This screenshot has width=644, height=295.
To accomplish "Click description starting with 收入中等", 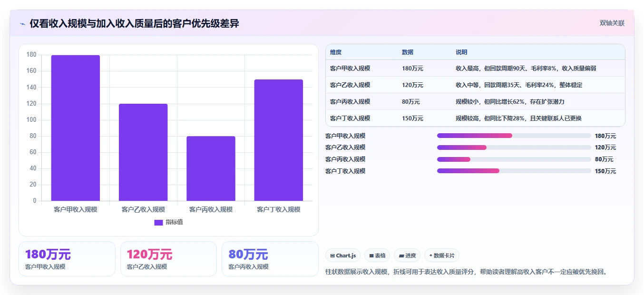I will point(519,85).
